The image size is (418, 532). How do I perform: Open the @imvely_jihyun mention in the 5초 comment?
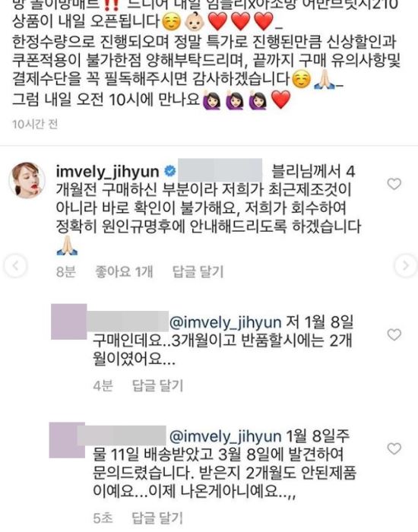[x=225, y=436]
